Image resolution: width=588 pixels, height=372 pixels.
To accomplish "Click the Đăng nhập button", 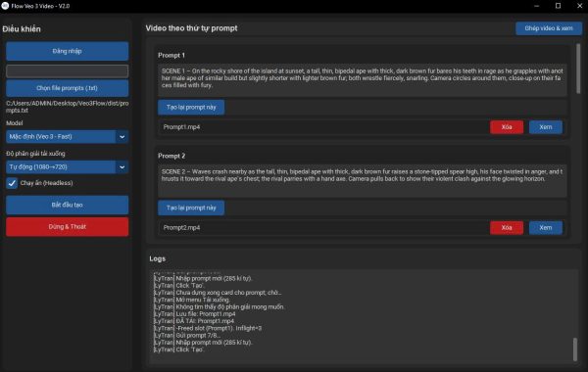I will pyautogui.click(x=67, y=51).
